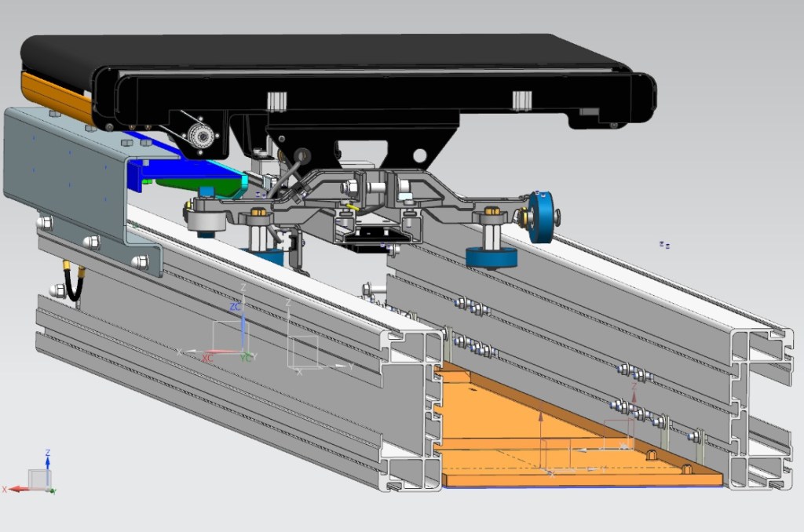The image size is (804, 532).
Task: Select the right aluminum profile end face
Action: tap(758, 408)
